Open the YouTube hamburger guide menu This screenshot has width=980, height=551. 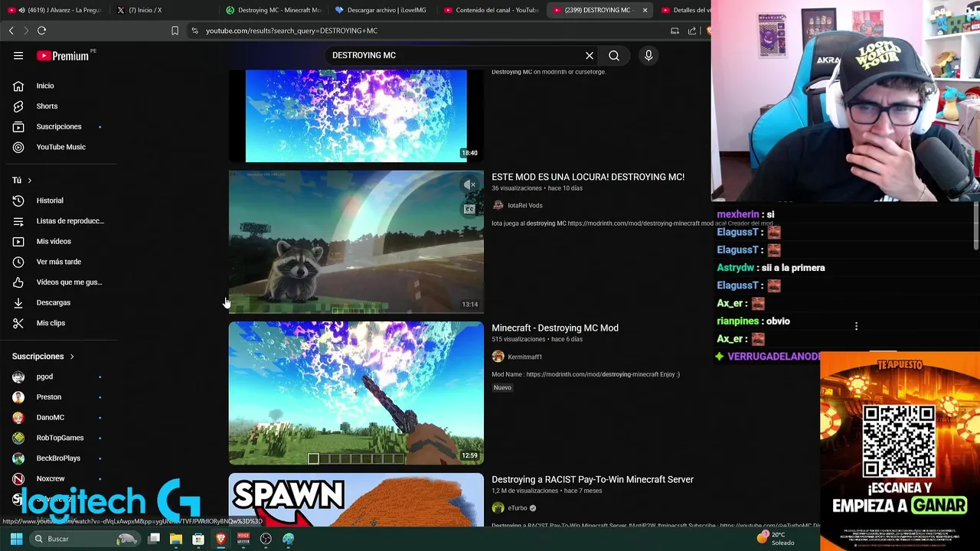[x=18, y=56]
